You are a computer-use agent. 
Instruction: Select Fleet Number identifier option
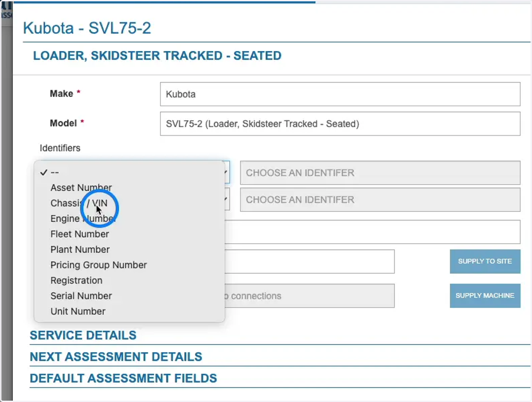coord(129,234)
